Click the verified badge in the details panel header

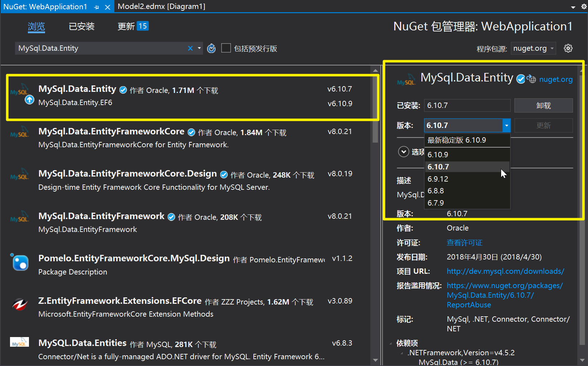[521, 79]
